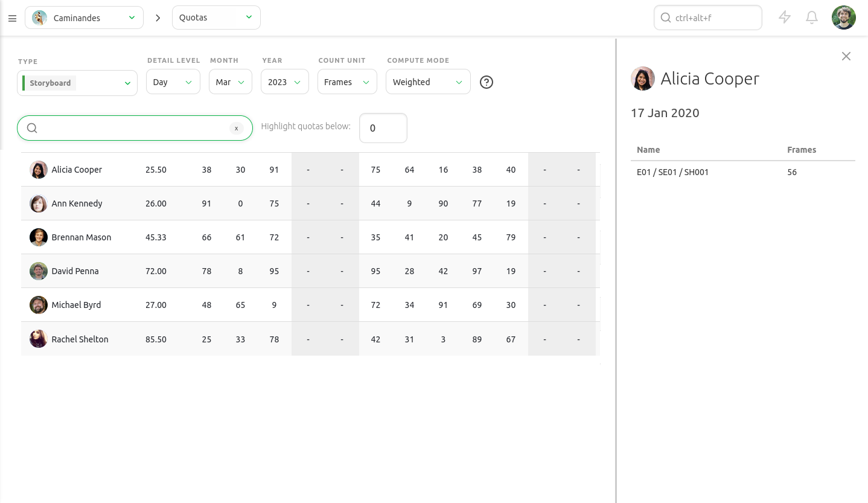This screenshot has height=503, width=868.
Task: Change Count Unit from Frames
Action: point(346,82)
